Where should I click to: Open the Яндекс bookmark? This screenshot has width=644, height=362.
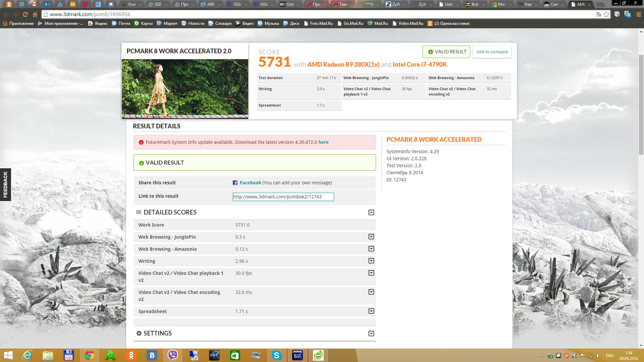98,23
